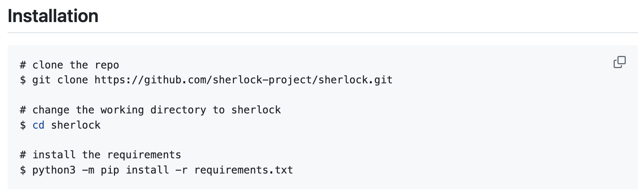Click the dollar prompt before python3

[x=23, y=170]
